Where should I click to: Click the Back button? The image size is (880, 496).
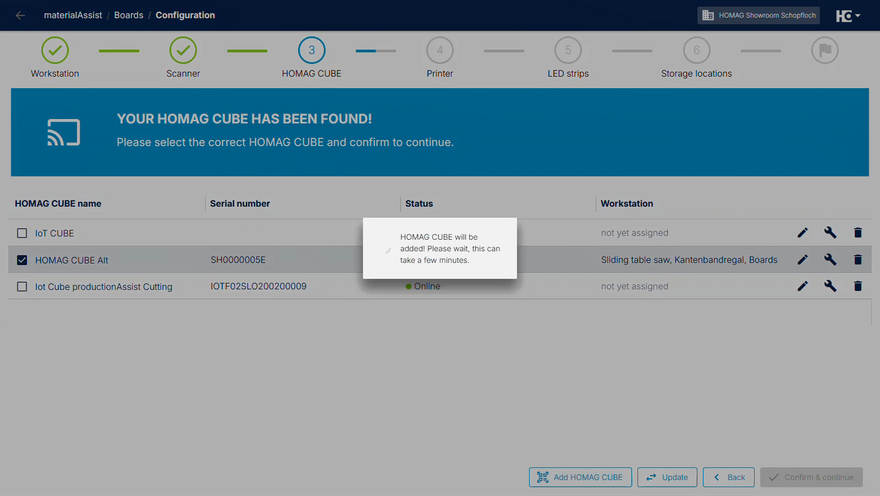[x=729, y=477]
